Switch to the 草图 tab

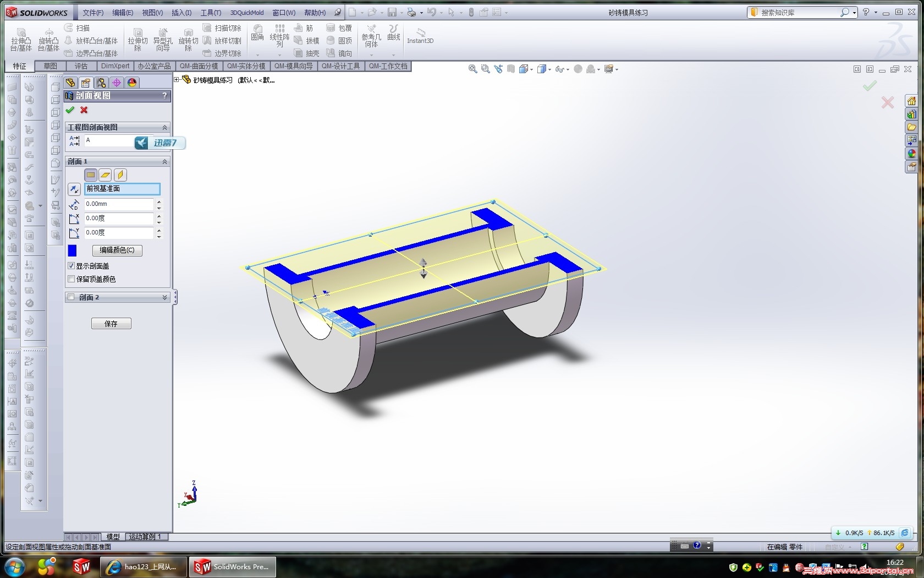click(51, 66)
